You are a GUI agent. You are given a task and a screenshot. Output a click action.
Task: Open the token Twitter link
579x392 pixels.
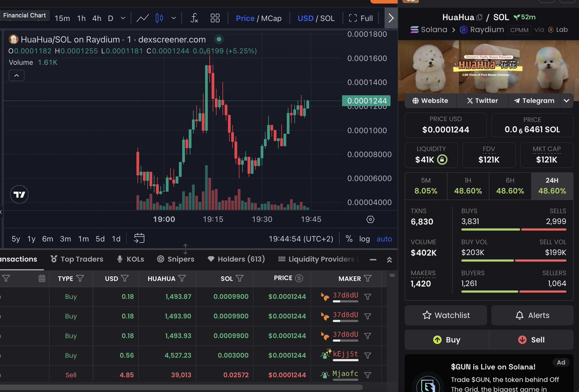click(x=482, y=101)
